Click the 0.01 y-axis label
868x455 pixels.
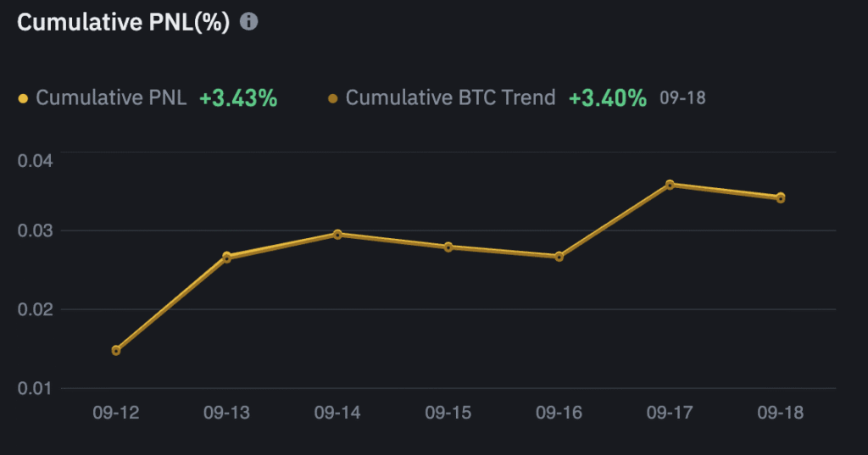tap(35, 388)
